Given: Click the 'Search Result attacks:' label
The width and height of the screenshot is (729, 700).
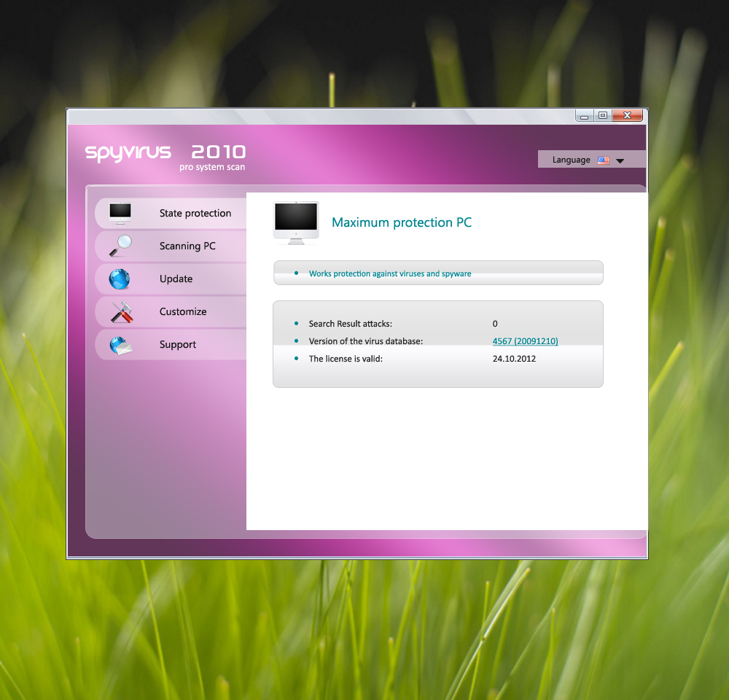Looking at the screenshot, I should pos(350,324).
